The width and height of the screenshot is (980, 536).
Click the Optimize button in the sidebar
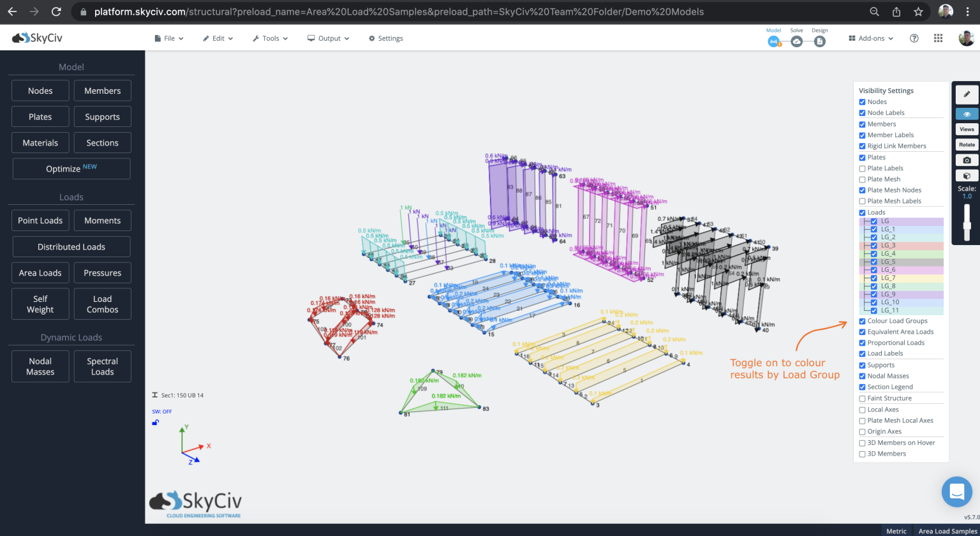71,168
